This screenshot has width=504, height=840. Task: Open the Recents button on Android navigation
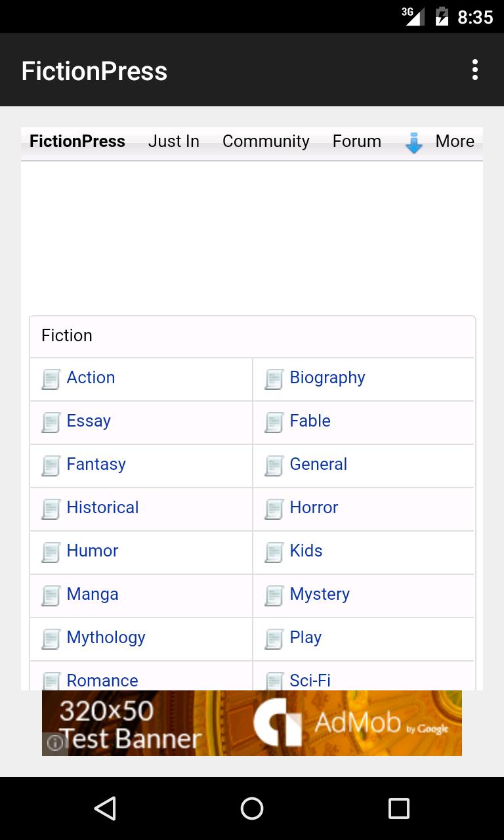click(398, 808)
